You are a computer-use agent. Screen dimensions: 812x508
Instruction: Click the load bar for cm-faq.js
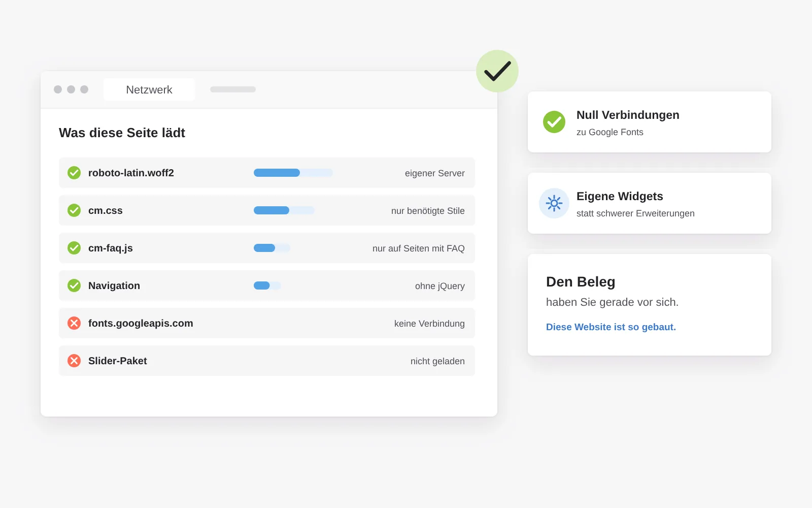click(x=272, y=248)
